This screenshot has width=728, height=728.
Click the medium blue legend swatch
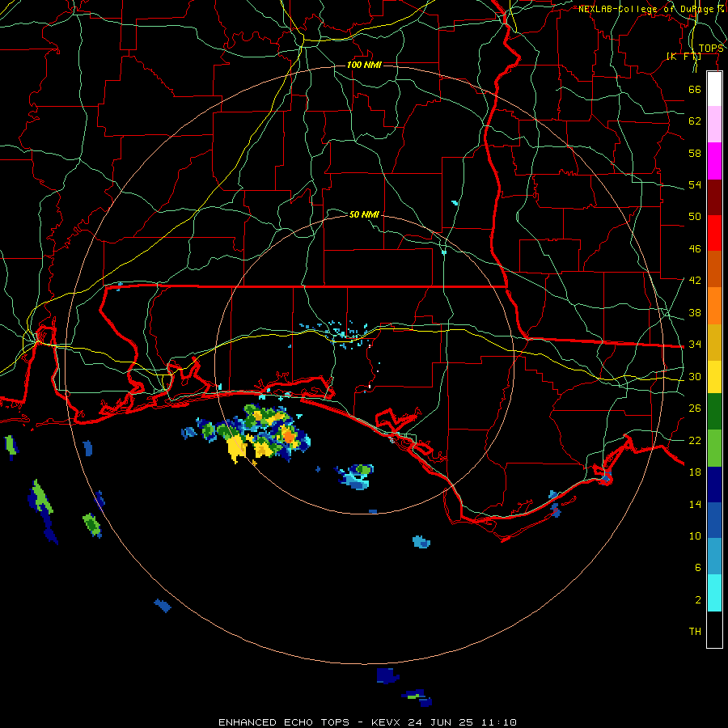click(714, 520)
